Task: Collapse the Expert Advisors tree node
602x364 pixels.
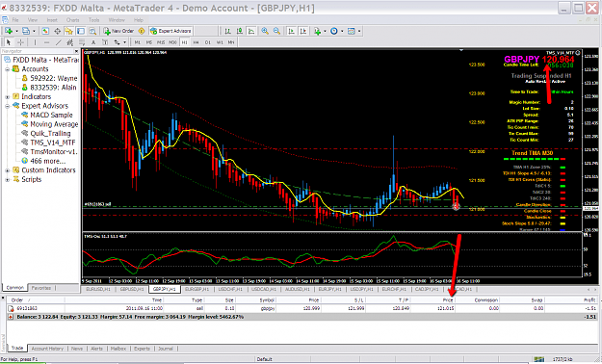Action: pos(8,106)
